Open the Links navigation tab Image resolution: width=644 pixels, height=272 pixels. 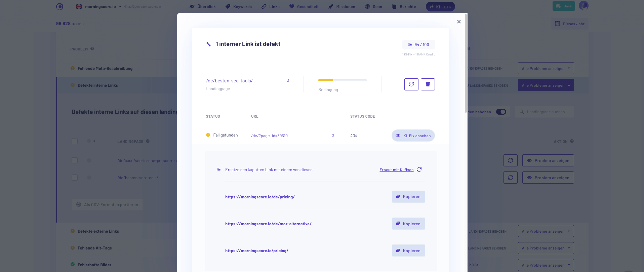pyautogui.click(x=271, y=6)
